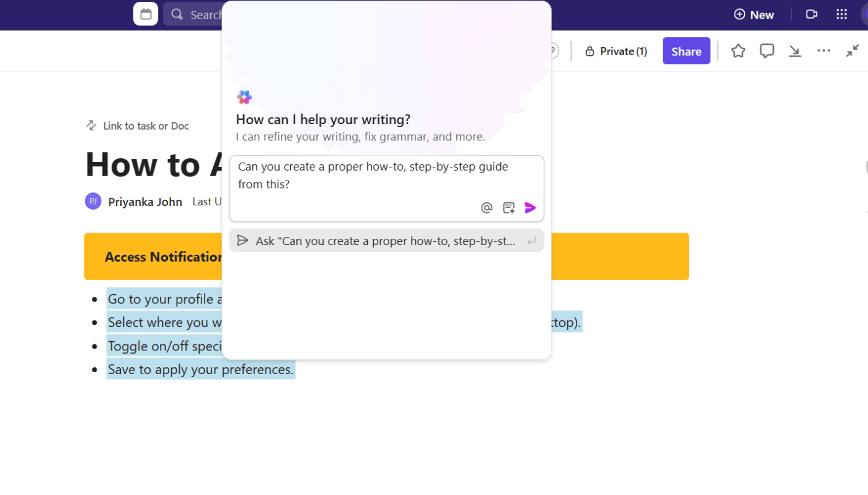This screenshot has width=868, height=495.
Task: Record a Clip with the video icon
Action: click(x=812, y=14)
